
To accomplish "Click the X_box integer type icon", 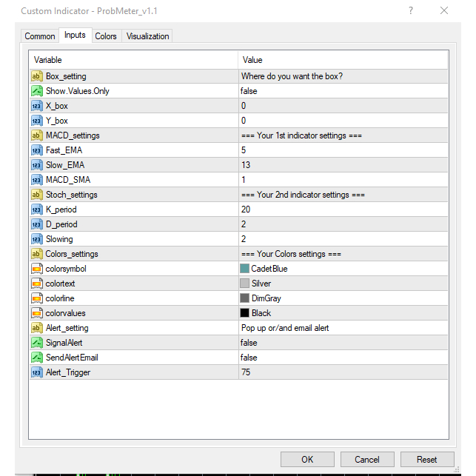I will pyautogui.click(x=36, y=106).
